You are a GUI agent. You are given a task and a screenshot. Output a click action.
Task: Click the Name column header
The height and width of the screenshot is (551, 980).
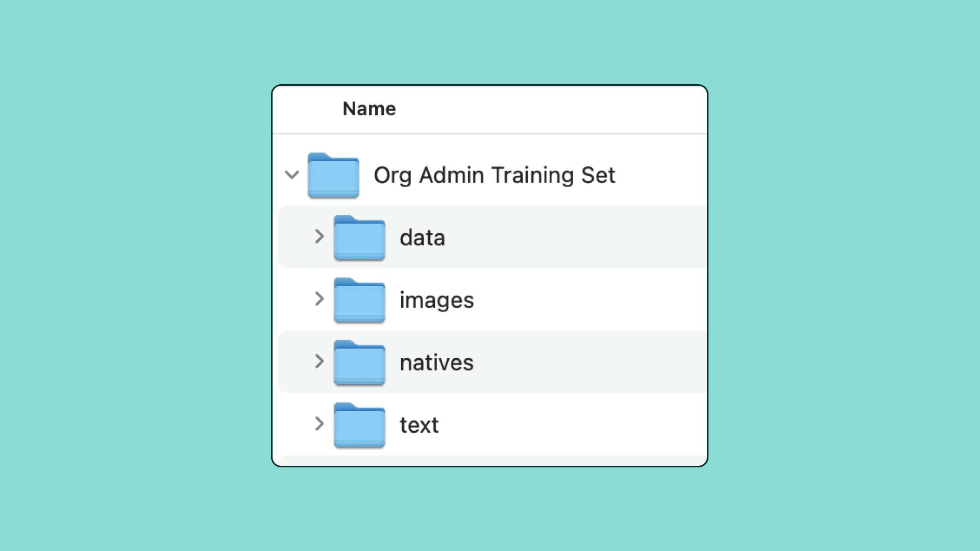coord(369,108)
